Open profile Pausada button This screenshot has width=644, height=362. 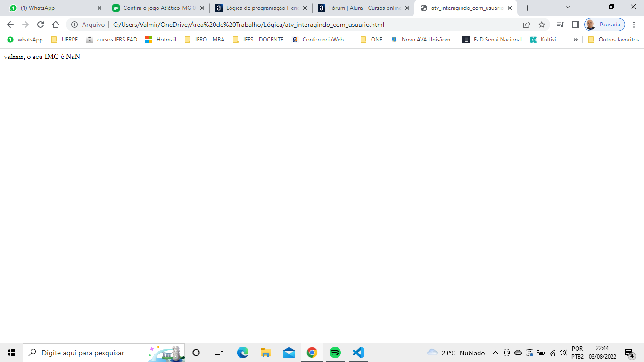coord(604,25)
